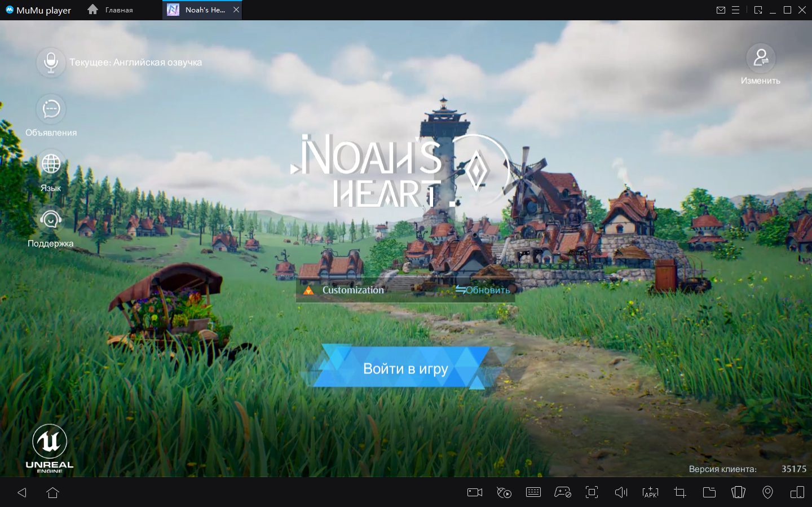Click the voice-over microphone icon

[x=51, y=62]
